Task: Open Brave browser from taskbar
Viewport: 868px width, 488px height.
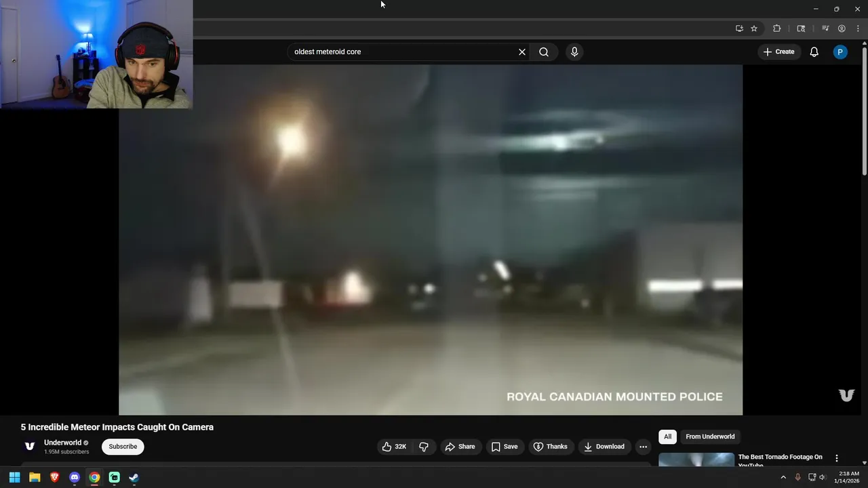Action: click(54, 477)
